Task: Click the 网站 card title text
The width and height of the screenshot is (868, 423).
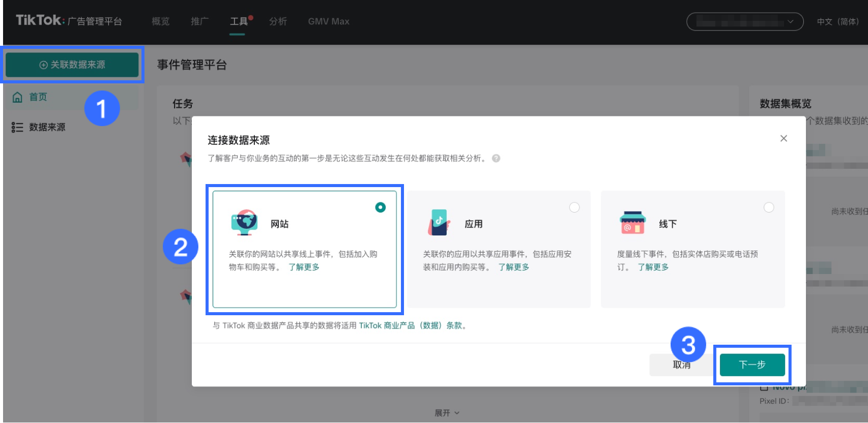Action: 279,224
